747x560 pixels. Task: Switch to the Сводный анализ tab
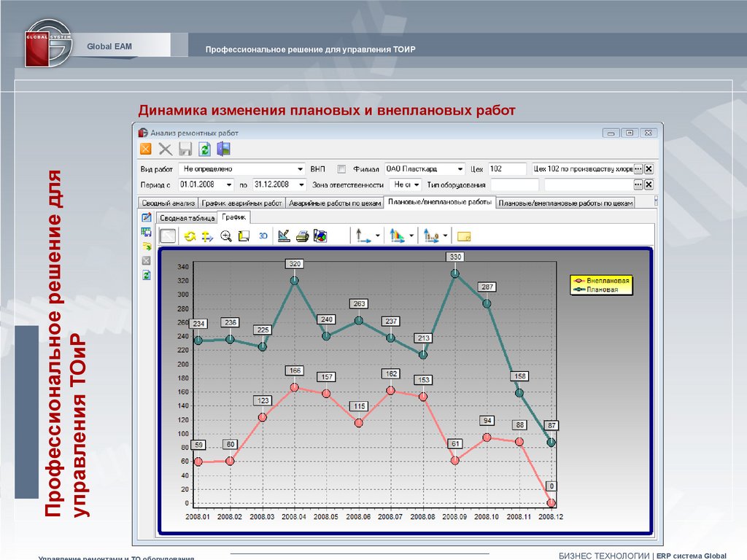pos(167,203)
